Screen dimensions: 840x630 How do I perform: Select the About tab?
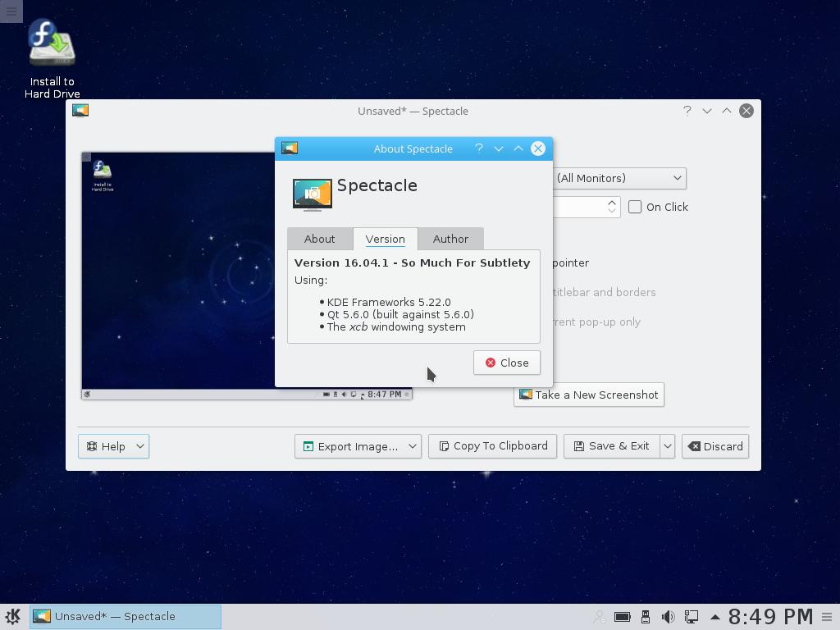tap(319, 239)
